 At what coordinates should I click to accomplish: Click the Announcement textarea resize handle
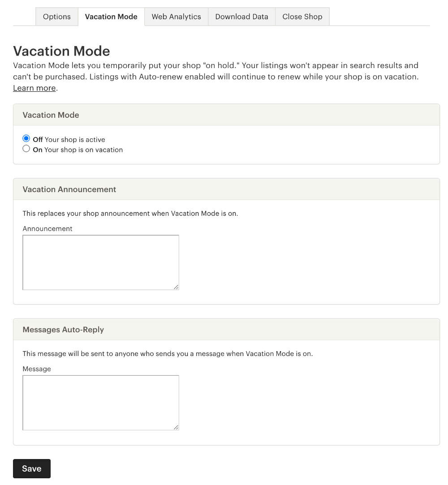[177, 288]
